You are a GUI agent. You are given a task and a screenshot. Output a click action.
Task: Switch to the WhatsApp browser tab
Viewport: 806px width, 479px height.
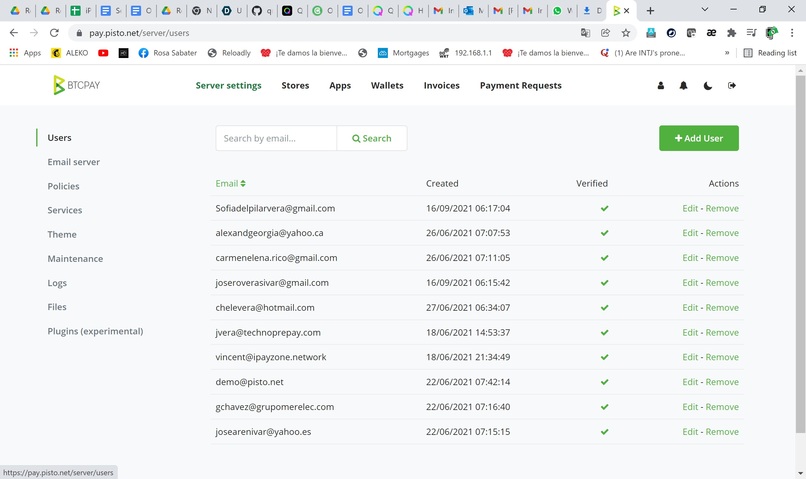[562, 10]
